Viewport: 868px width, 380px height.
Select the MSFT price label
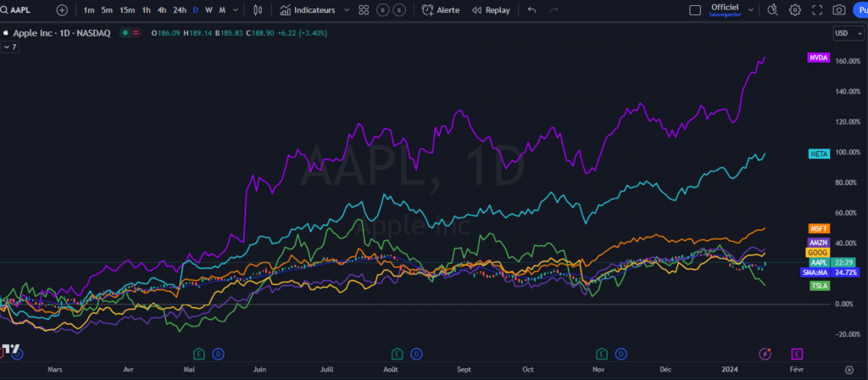pyautogui.click(x=819, y=228)
